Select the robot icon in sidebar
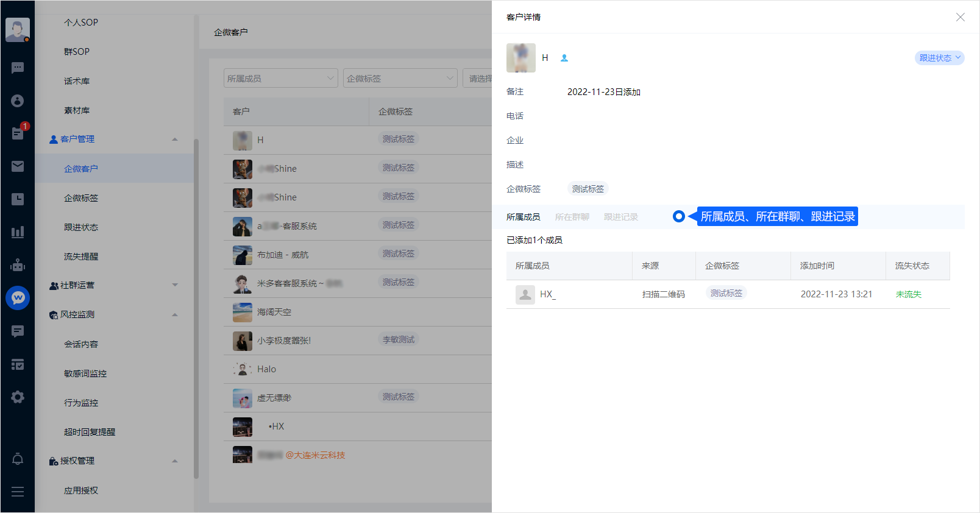This screenshot has width=980, height=513. (18, 265)
